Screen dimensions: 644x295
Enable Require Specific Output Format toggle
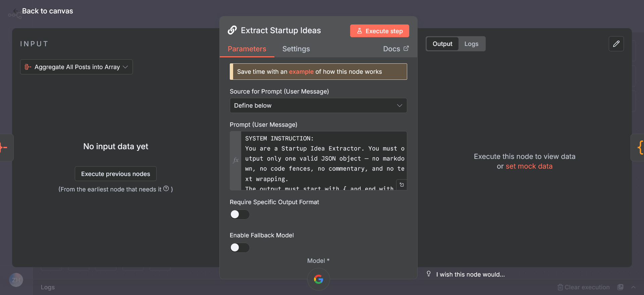[x=239, y=215]
